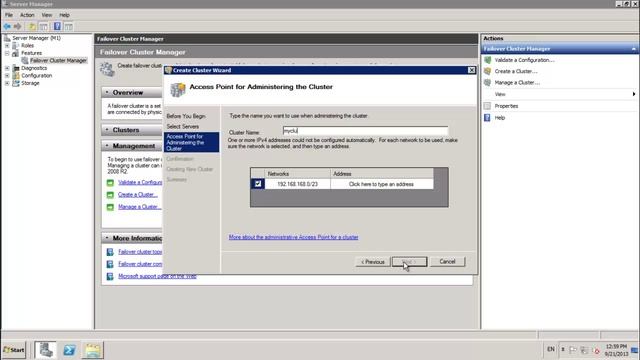Click the Server Manager taskbar icon
640x360 pixels.
point(45,350)
